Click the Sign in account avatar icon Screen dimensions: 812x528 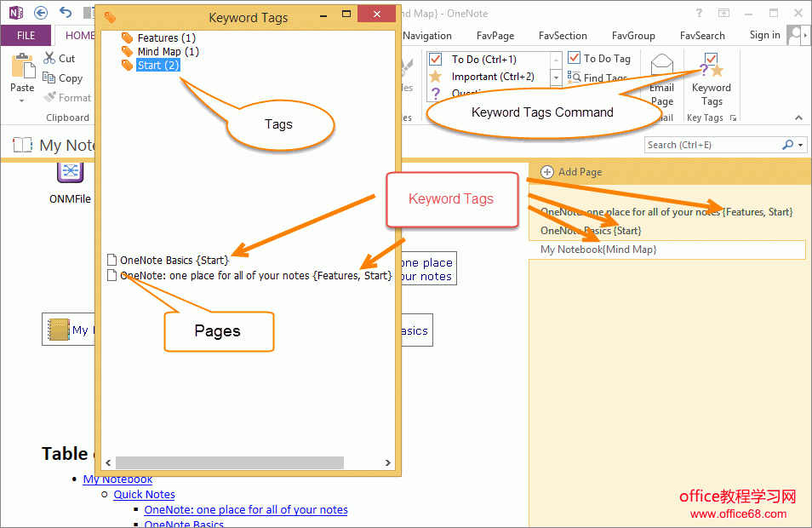click(x=793, y=35)
